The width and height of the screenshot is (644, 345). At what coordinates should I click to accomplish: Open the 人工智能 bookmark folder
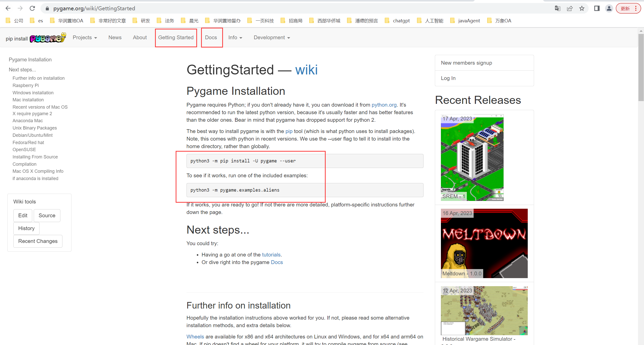(430, 21)
